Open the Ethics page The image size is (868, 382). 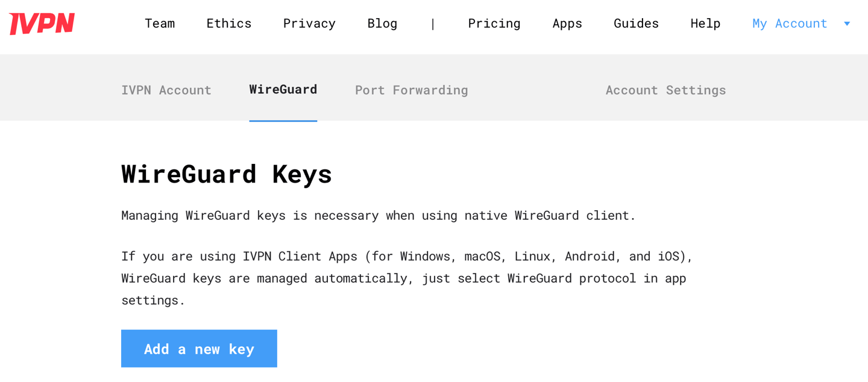(229, 23)
